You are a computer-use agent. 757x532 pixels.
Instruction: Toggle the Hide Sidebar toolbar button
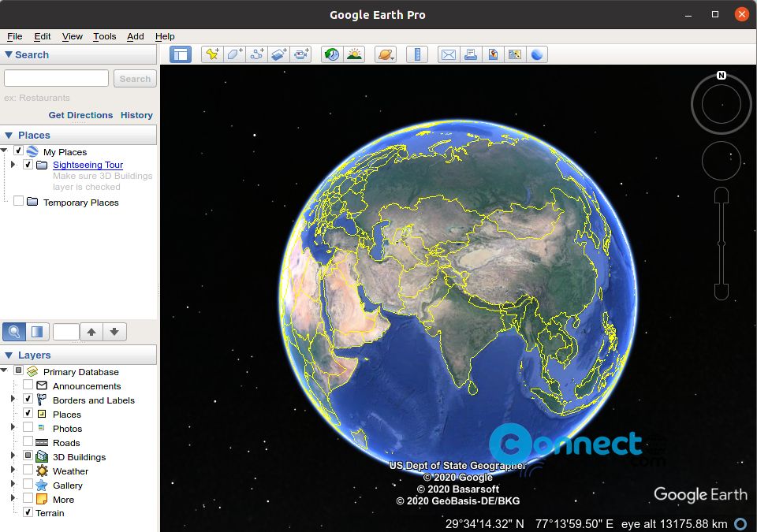[x=181, y=54]
